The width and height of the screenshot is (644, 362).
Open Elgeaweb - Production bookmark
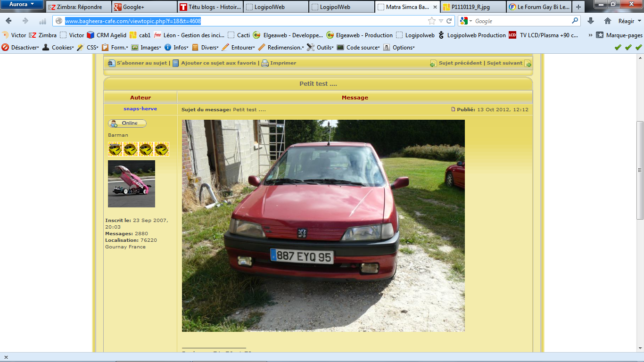pyautogui.click(x=360, y=35)
